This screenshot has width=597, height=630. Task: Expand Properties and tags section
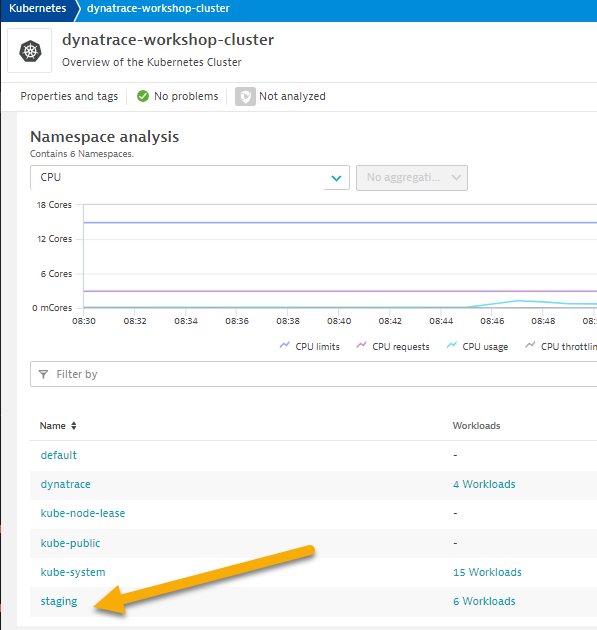tap(69, 96)
